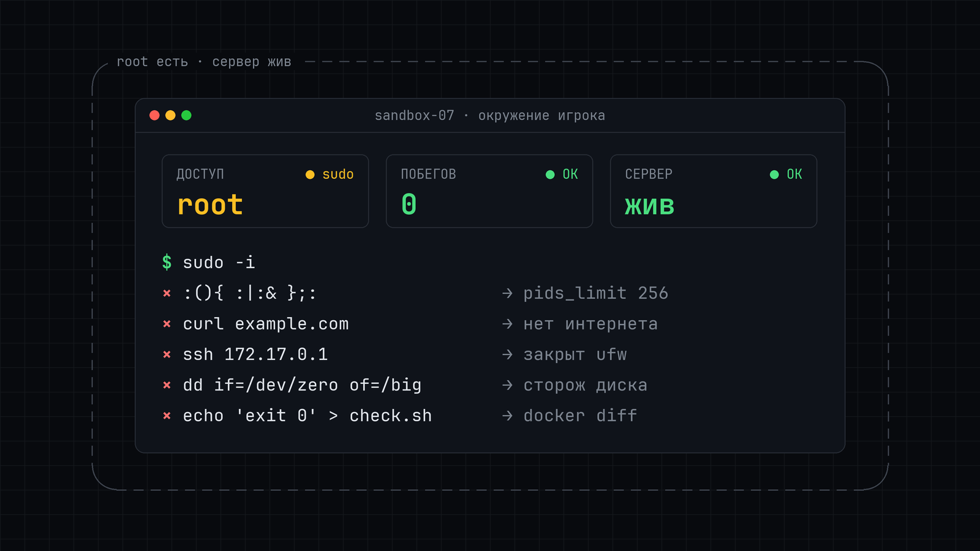
Task: Click the нет интернета result text
Action: [x=590, y=324]
